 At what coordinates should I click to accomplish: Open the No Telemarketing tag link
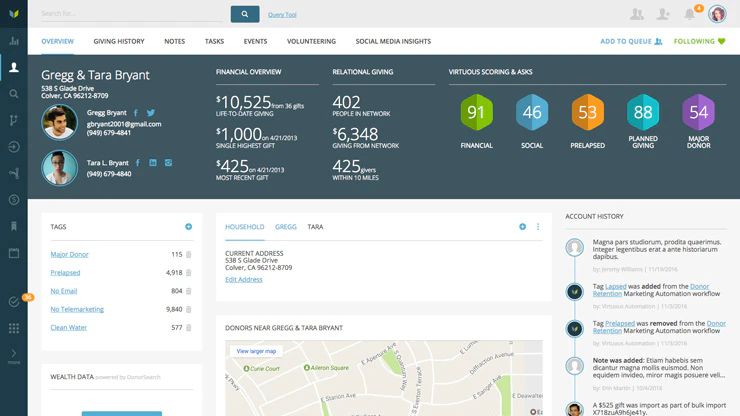77,309
